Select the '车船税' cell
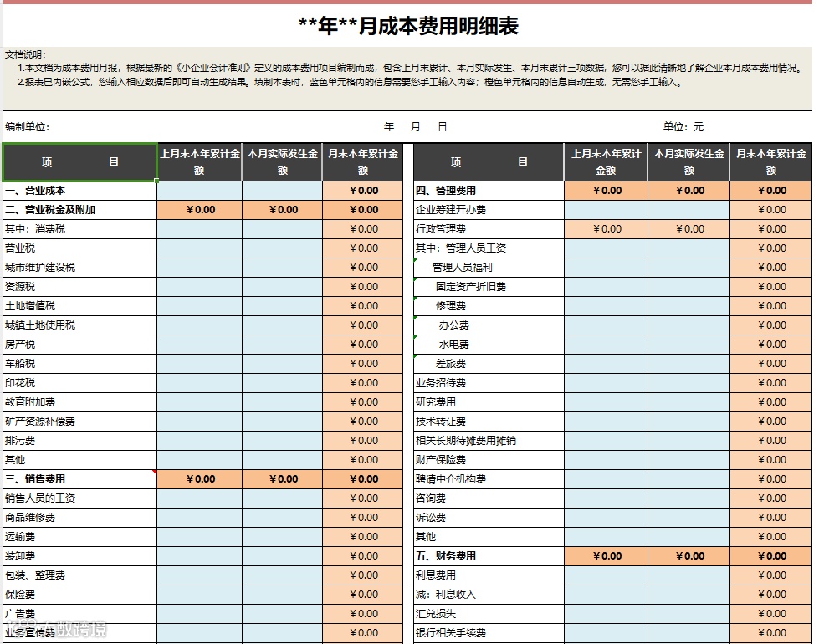The image size is (819, 644). tap(79, 364)
